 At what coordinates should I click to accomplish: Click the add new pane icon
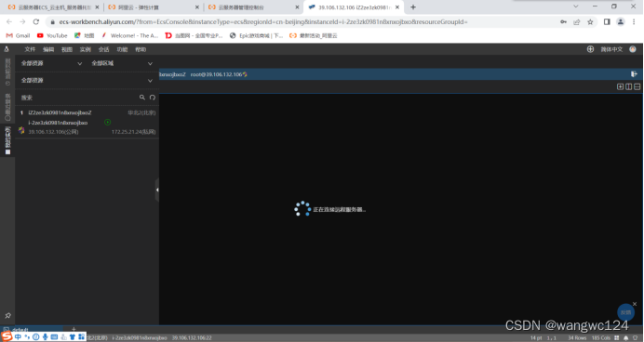coord(620,86)
